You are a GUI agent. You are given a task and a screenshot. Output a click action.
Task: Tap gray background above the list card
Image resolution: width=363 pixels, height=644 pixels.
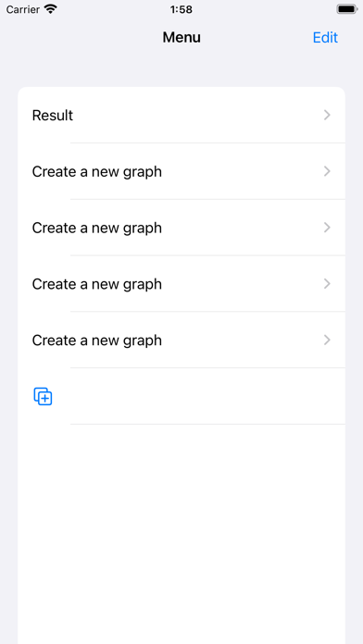click(181, 69)
